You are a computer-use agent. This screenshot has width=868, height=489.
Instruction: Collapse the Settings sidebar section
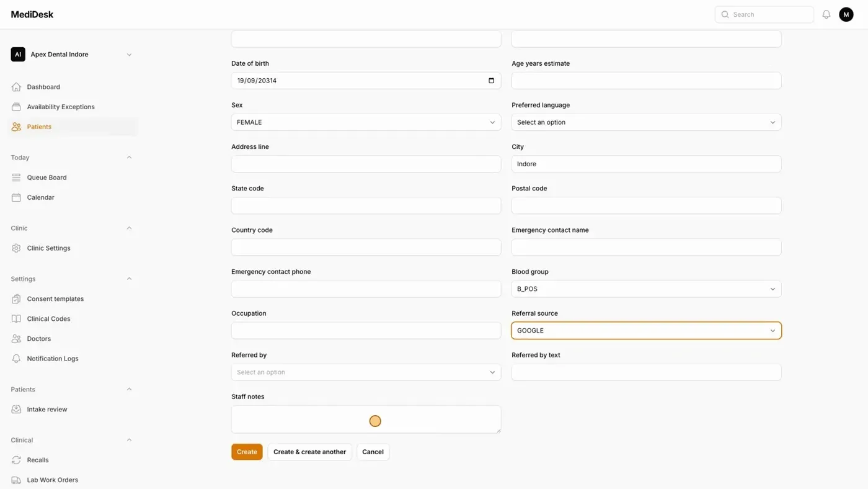pyautogui.click(x=129, y=279)
